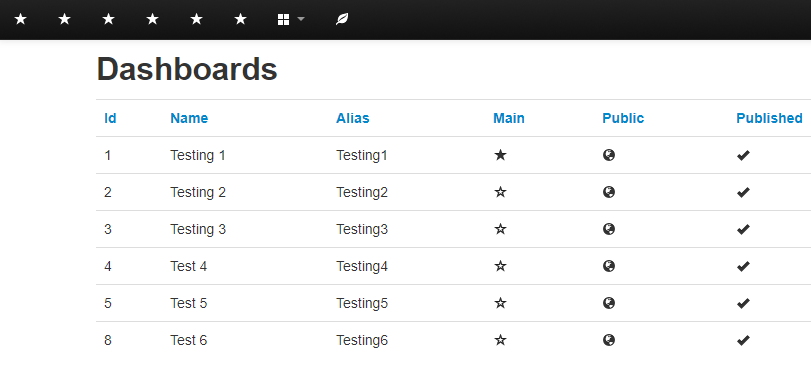Click the public globe icon for Test 6

(x=609, y=340)
